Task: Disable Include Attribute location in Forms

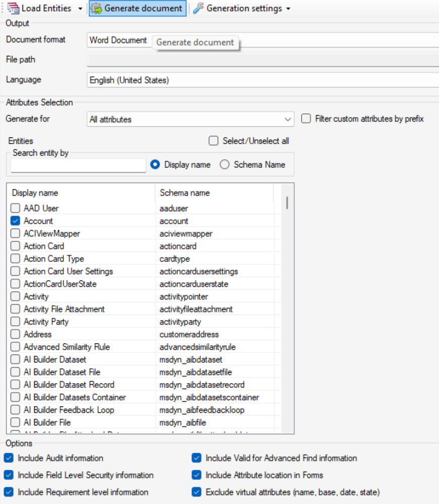Action: (196, 475)
